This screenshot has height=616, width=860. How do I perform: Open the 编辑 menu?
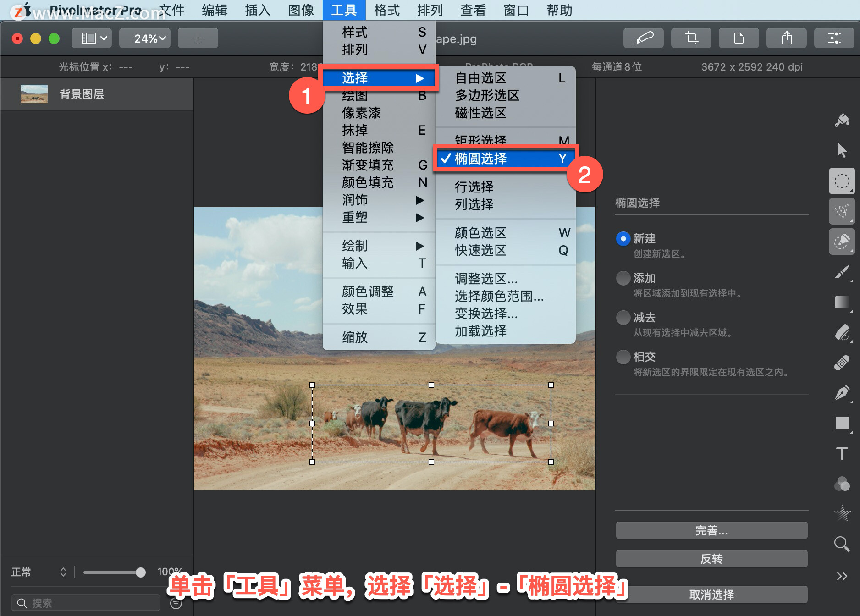[215, 10]
